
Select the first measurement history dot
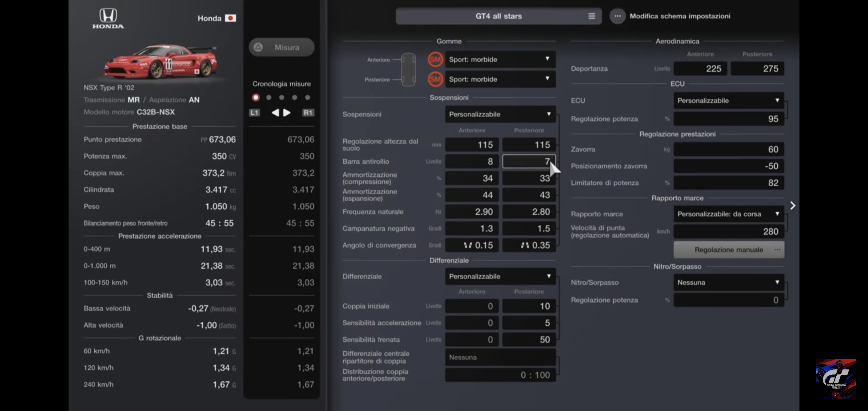click(256, 98)
